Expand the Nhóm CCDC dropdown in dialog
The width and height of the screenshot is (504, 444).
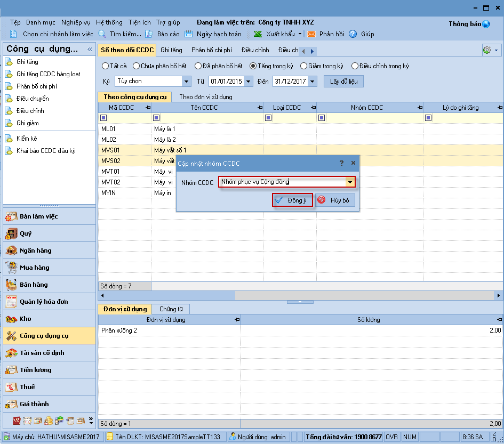(x=350, y=182)
